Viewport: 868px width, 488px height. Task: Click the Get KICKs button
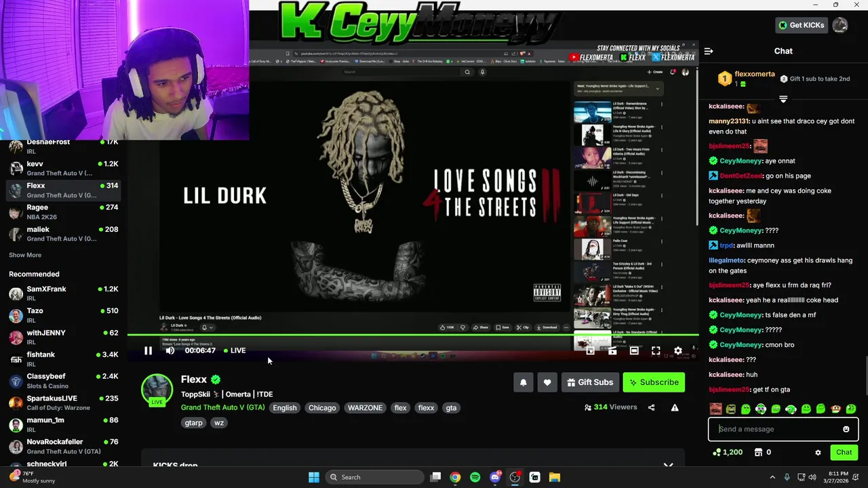point(801,25)
